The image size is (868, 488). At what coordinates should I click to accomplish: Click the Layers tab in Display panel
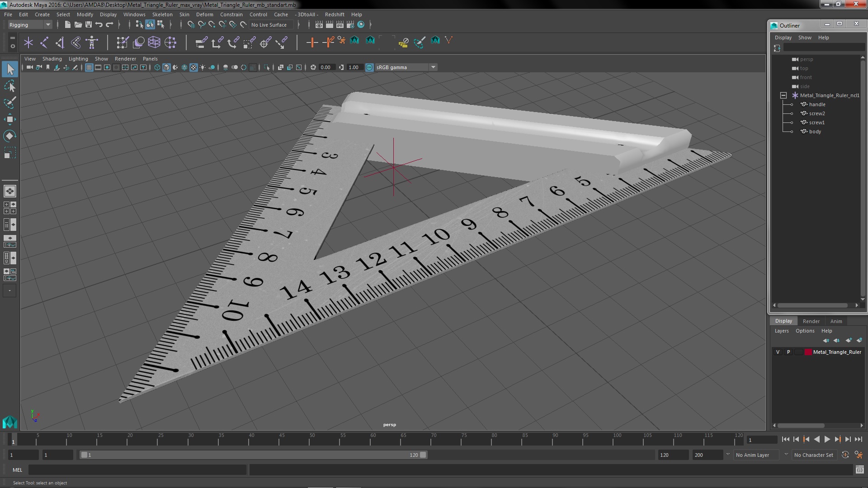[782, 331]
